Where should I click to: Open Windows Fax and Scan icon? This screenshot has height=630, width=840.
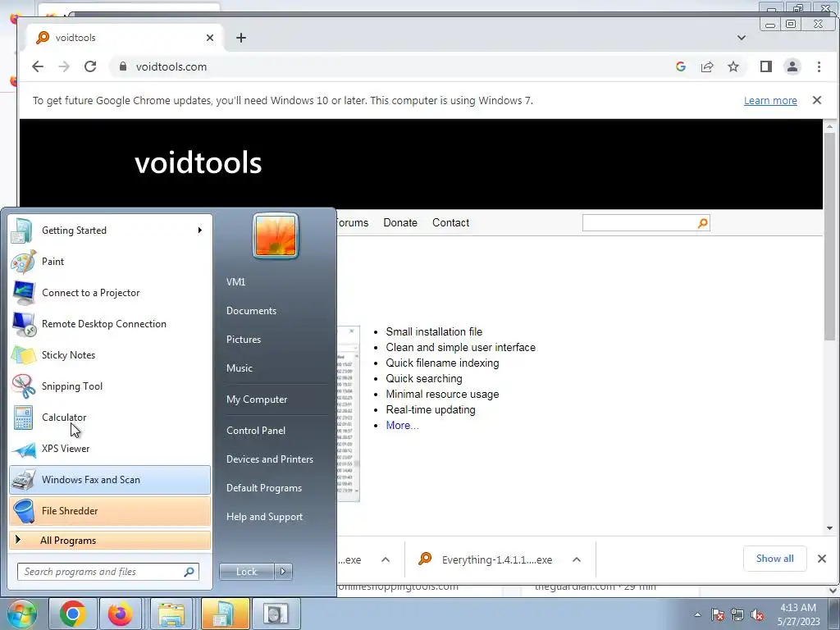click(x=23, y=480)
